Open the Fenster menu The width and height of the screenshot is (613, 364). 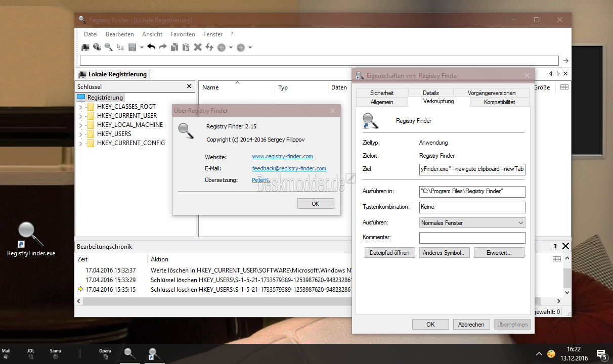click(213, 34)
